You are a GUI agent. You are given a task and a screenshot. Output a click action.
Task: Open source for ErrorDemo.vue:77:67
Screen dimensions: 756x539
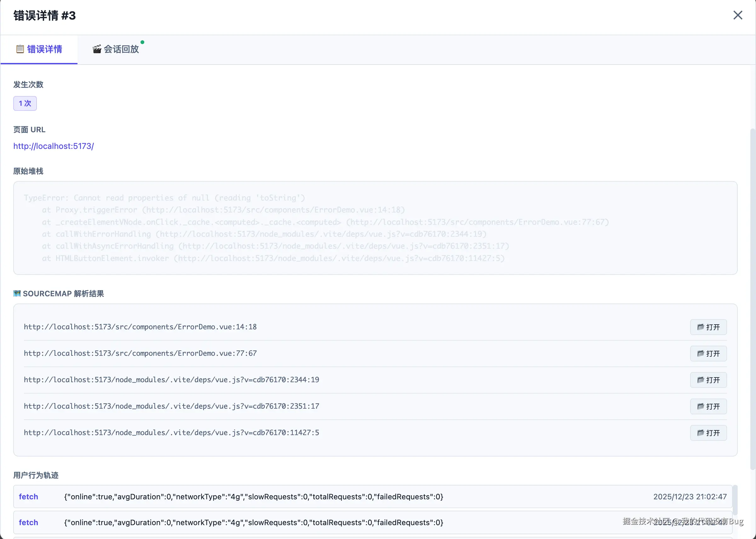(x=708, y=354)
